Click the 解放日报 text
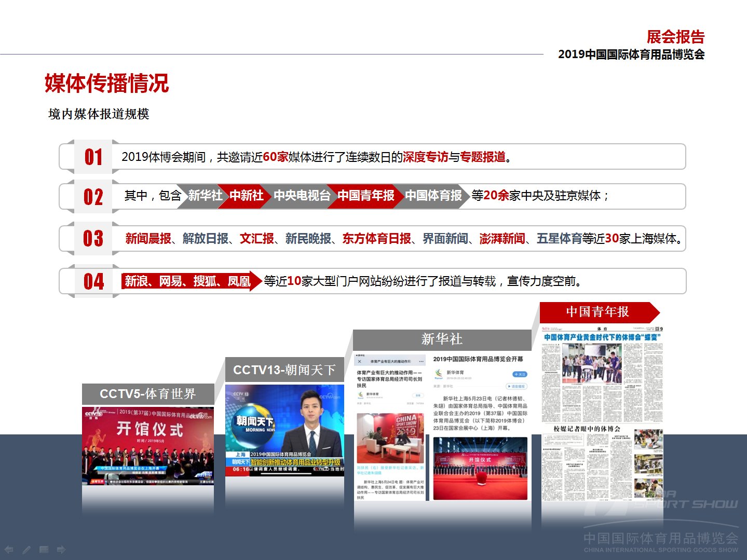747x560 pixels. point(206,239)
